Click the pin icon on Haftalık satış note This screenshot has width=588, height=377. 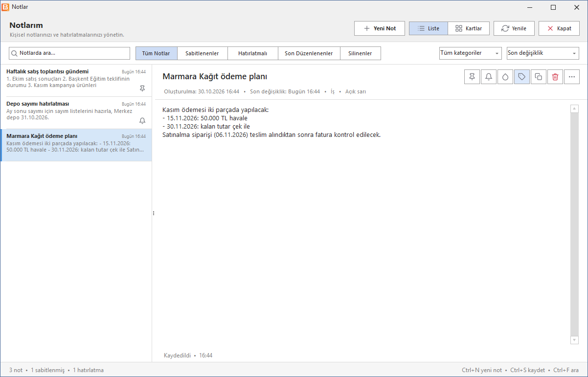142,89
